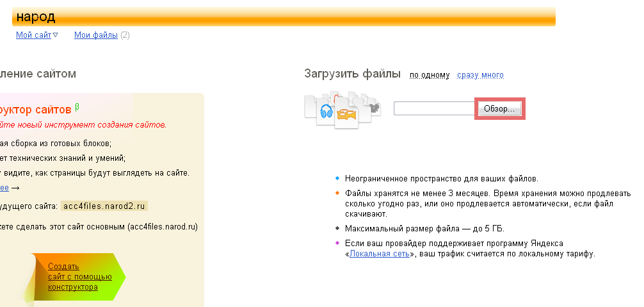Image resolution: width=644 pixels, height=307 pixels.
Task: Click the orange diamond bullet about file storage
Action: pos(337,193)
